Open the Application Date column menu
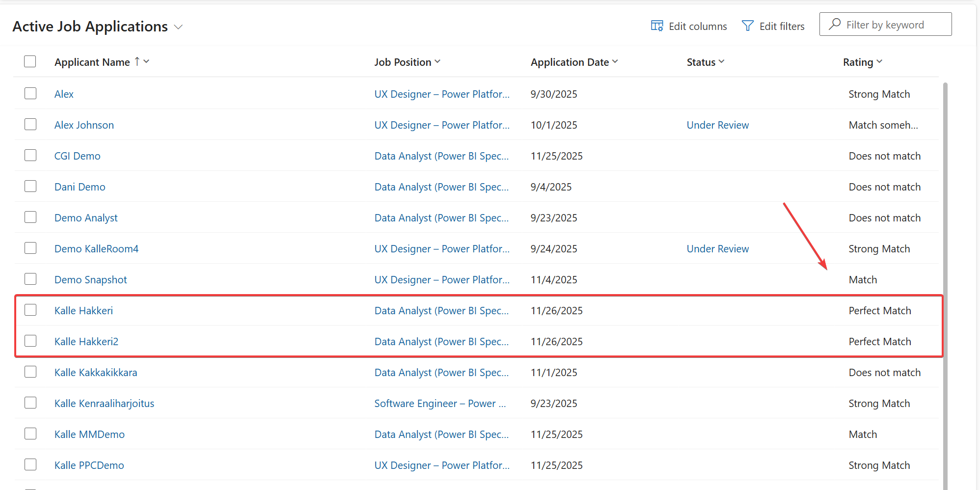Screen dimensions: 980x490 615,62
